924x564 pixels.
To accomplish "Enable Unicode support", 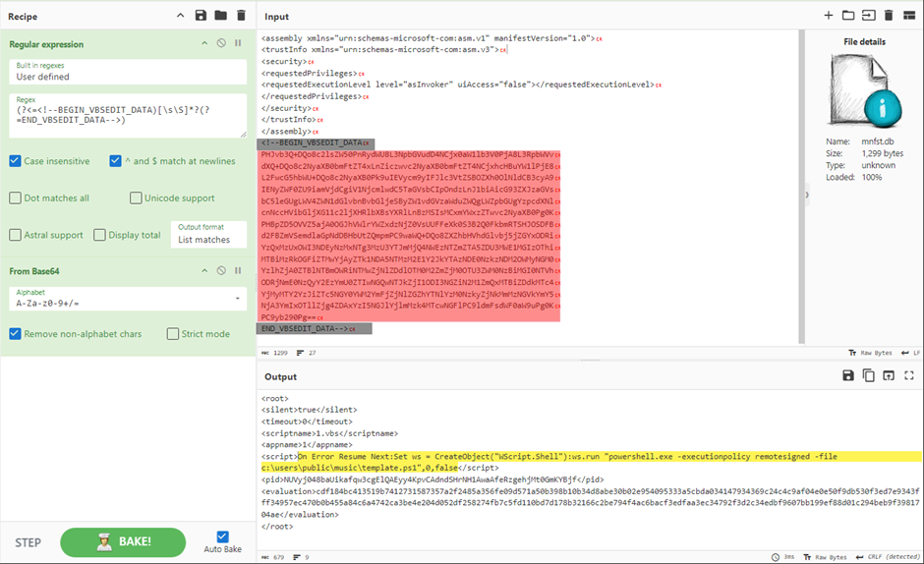I will pyautogui.click(x=136, y=198).
